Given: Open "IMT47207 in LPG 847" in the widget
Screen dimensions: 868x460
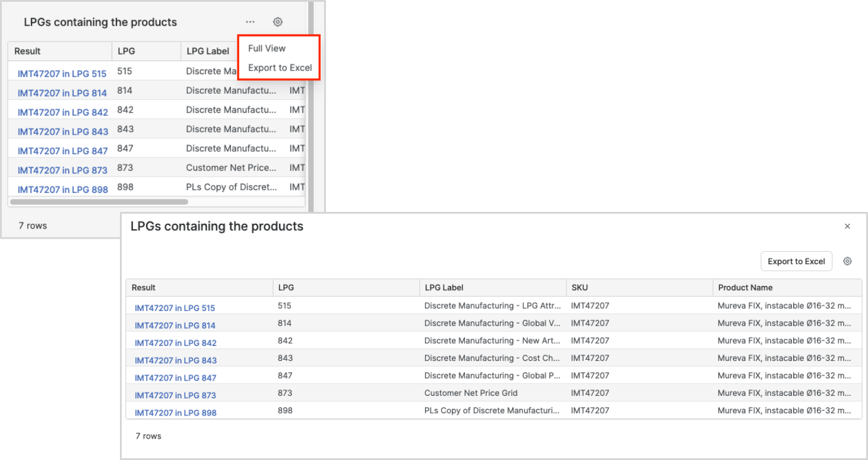Looking at the screenshot, I should 61,151.
